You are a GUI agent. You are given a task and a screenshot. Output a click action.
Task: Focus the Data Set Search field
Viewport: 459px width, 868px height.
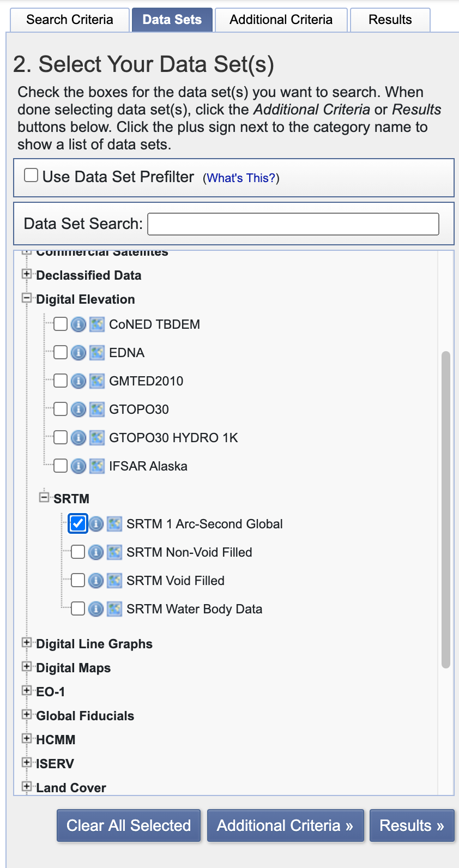pyautogui.click(x=293, y=224)
